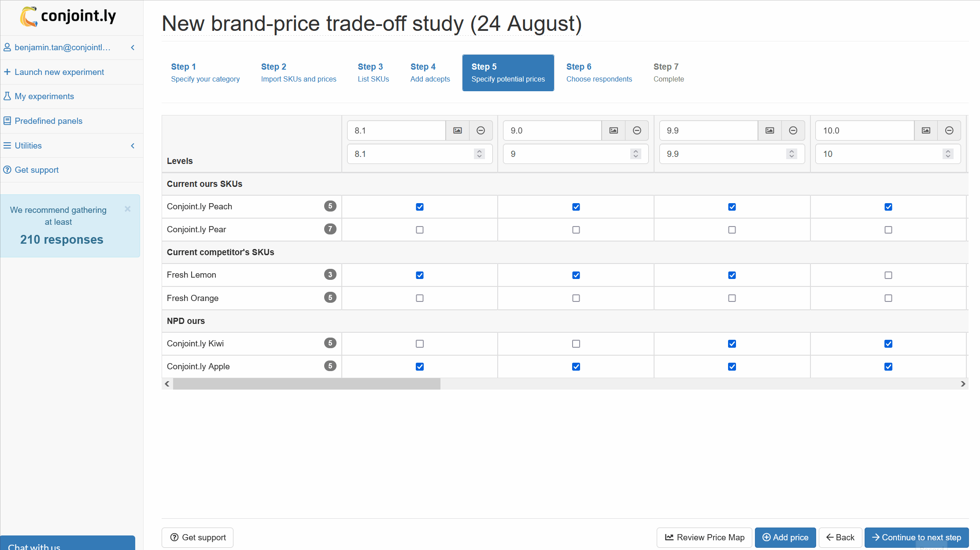Image resolution: width=980 pixels, height=550 pixels.
Task: Uncheck Conjoint.ly Kiwi at price 10.0
Action: point(888,344)
